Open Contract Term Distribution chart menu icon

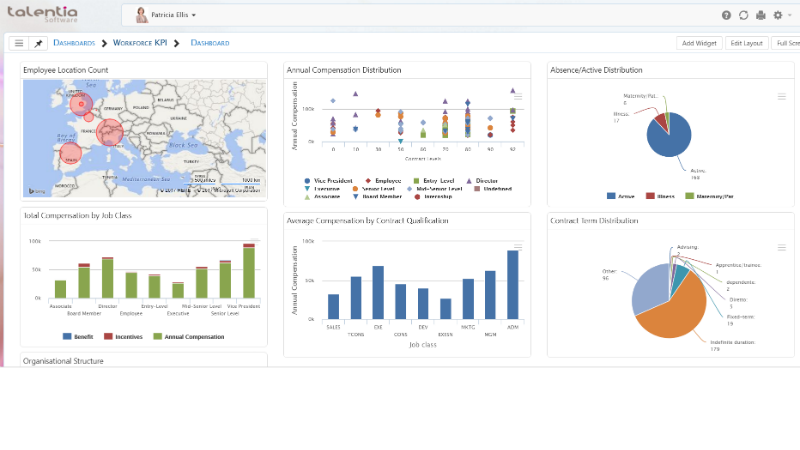point(782,247)
